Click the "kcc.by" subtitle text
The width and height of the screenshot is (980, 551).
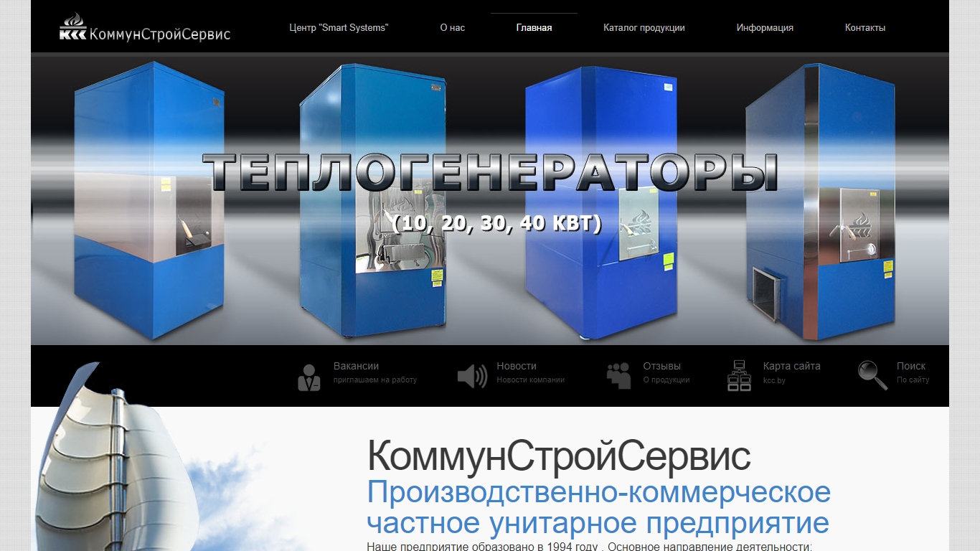click(x=774, y=380)
